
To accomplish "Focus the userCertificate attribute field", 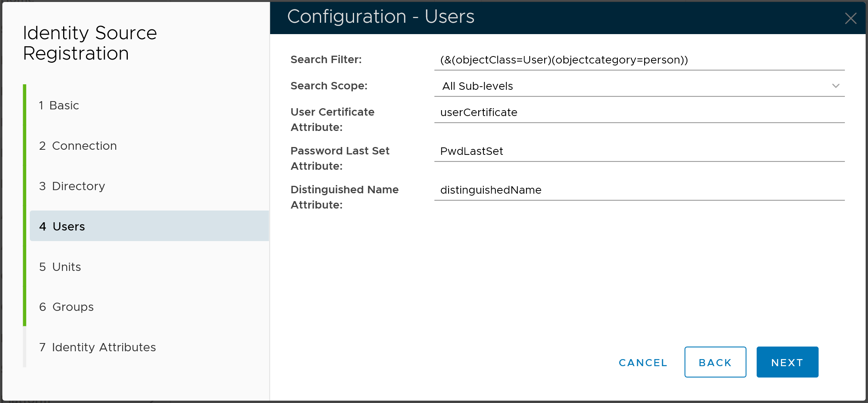I will pyautogui.click(x=639, y=113).
